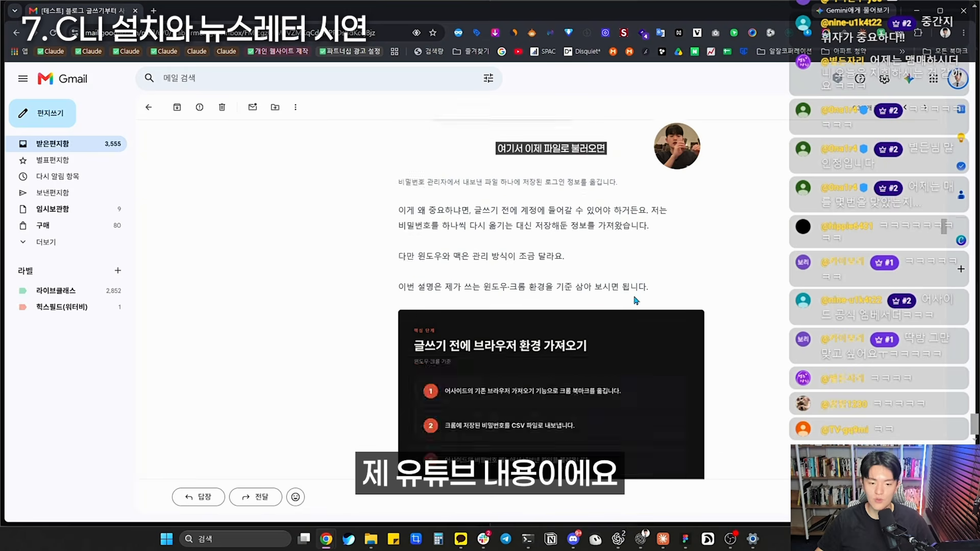The height and width of the screenshot is (551, 980).
Task: Report spam using the exclamation icon
Action: [x=200, y=107]
